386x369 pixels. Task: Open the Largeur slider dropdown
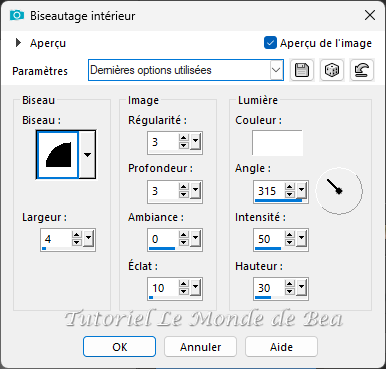(x=88, y=239)
